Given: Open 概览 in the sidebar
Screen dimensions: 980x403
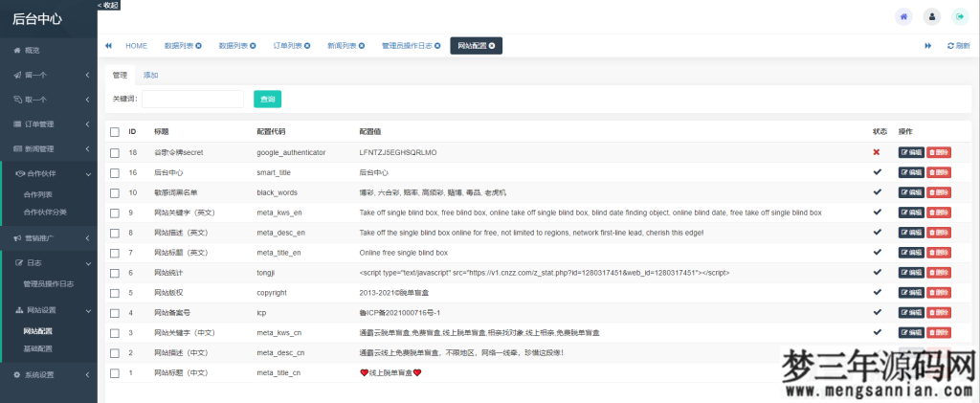Looking at the screenshot, I should point(49,50).
